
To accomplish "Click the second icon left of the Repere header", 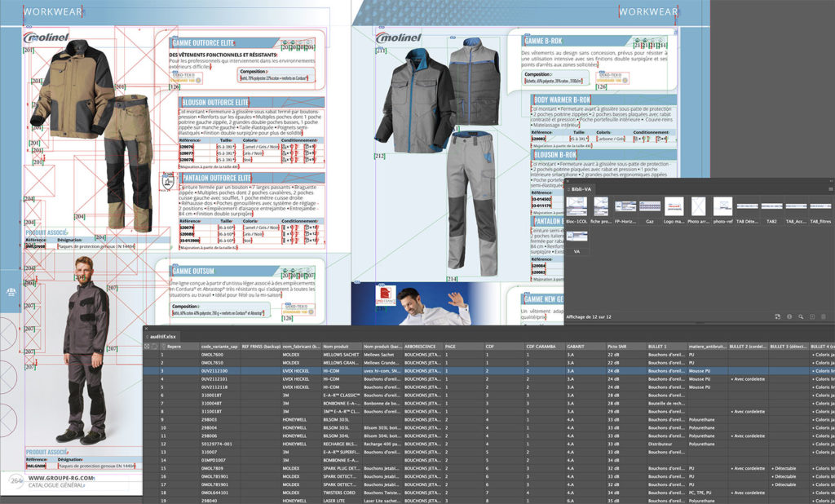I will click(154, 347).
